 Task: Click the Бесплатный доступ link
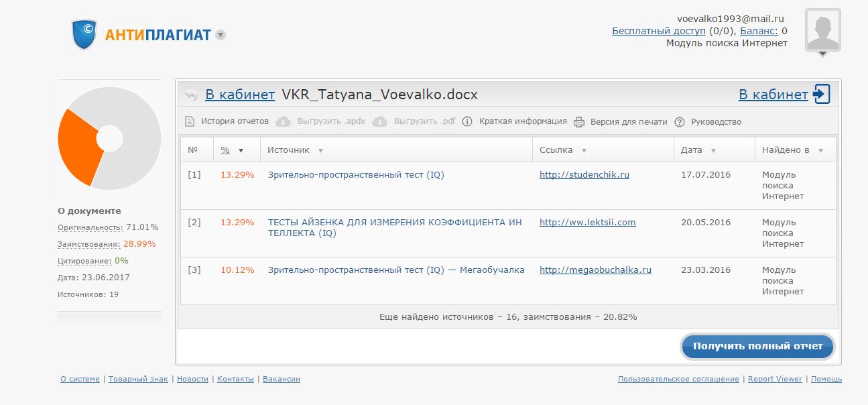658,31
